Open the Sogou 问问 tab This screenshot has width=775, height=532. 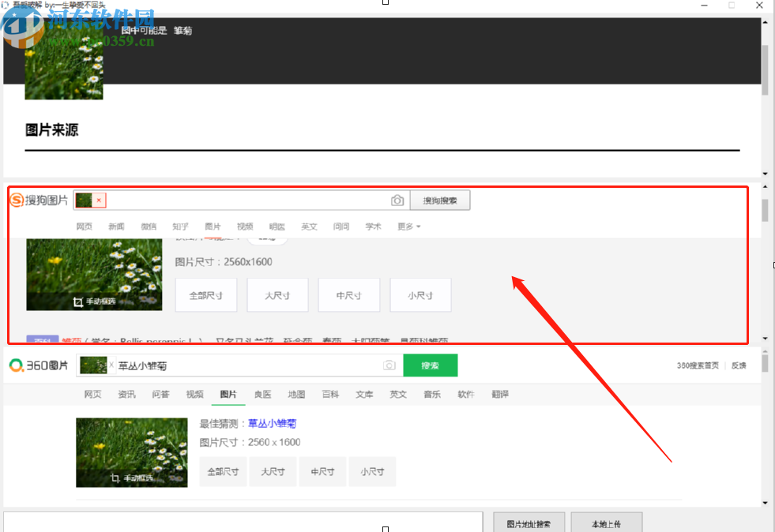point(341,227)
